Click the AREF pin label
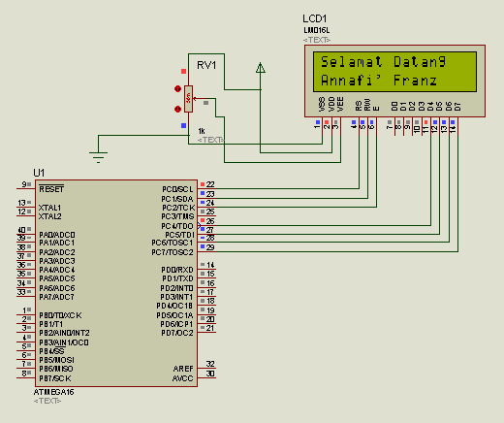The image size is (504, 423). point(183,369)
